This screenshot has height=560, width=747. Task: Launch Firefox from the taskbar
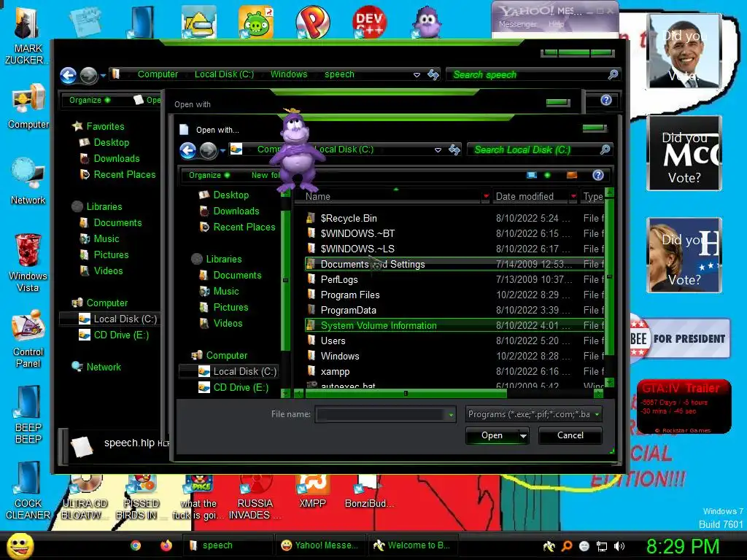coord(166,545)
